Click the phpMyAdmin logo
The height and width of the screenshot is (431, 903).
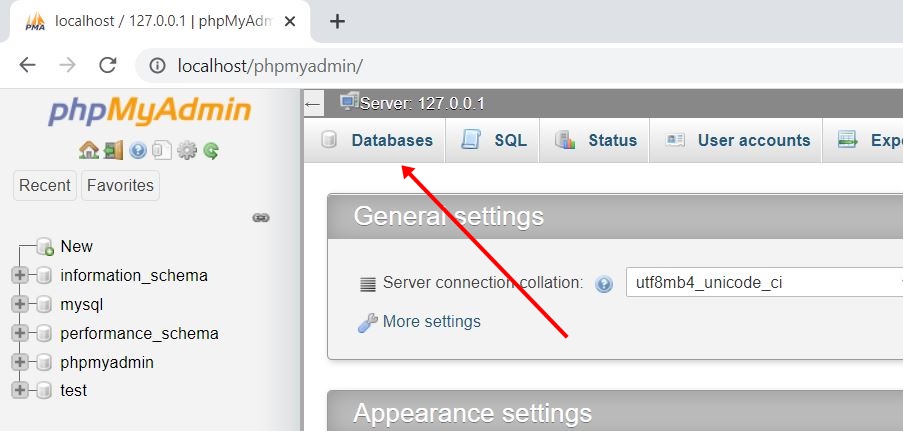[x=150, y=112]
